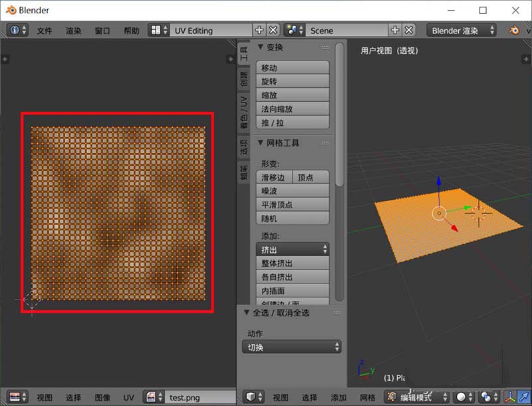Viewport: 532px width, 406px height.
Task: Click the test.png image name field
Action: coord(200,397)
